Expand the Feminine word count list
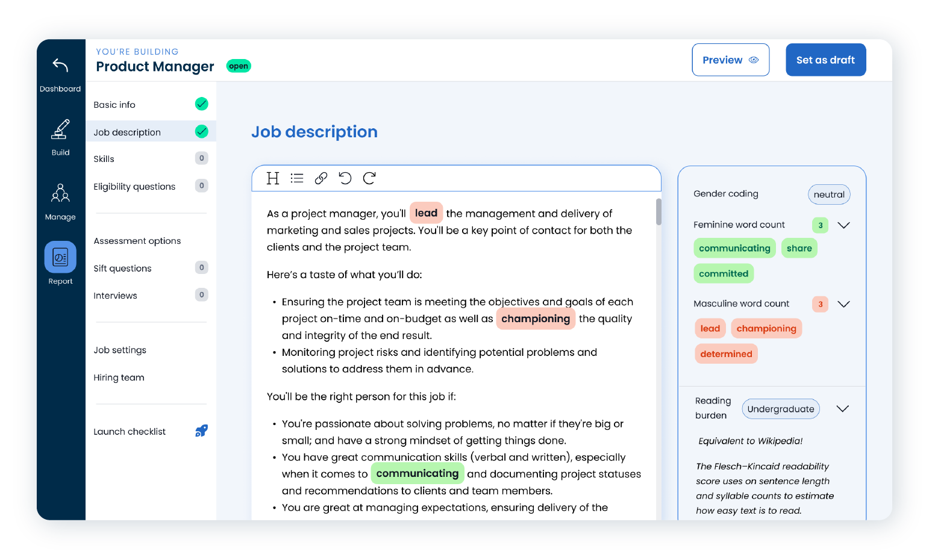Image resolution: width=929 pixels, height=560 pixels. coord(843,225)
